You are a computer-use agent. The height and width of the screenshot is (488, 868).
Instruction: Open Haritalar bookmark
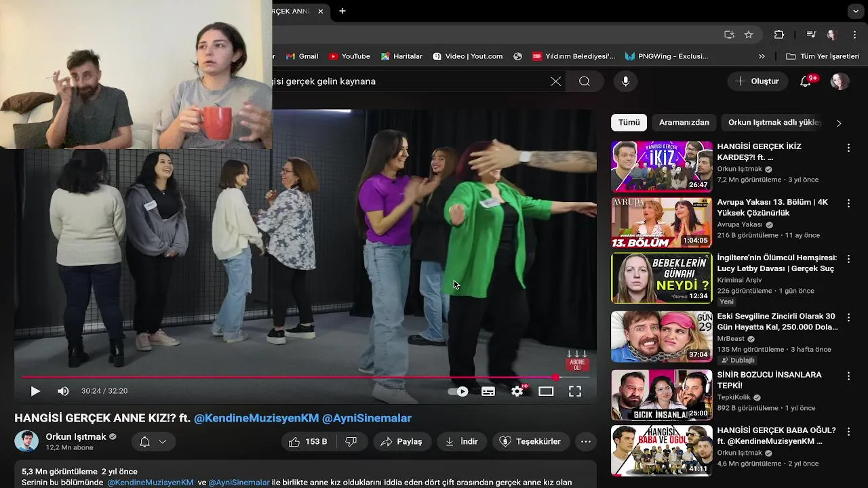[401, 56]
